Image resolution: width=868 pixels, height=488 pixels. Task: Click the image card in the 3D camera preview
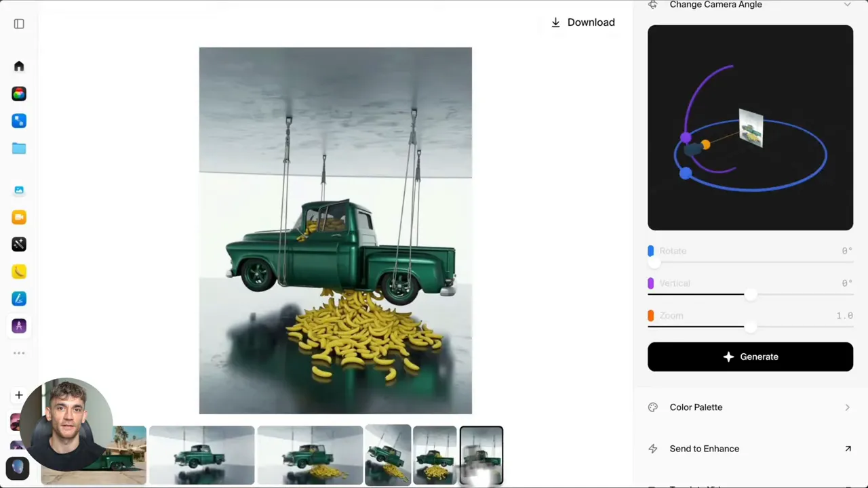[751, 129]
